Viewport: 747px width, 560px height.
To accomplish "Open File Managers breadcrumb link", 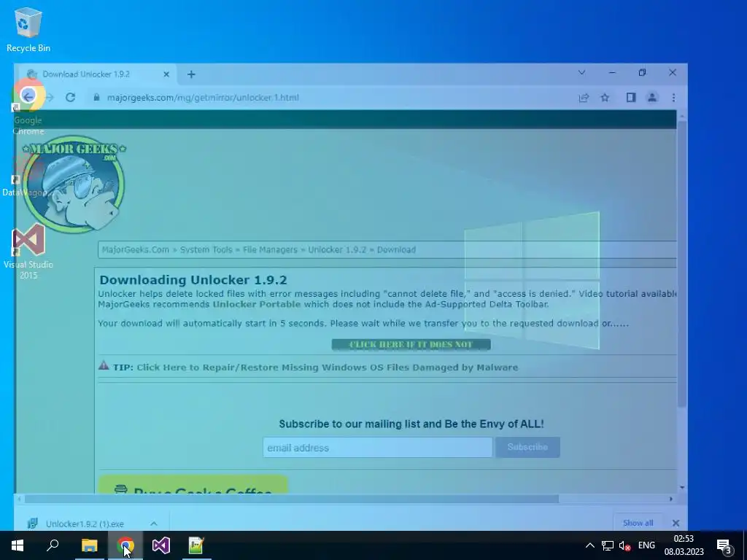I will 270,249.
